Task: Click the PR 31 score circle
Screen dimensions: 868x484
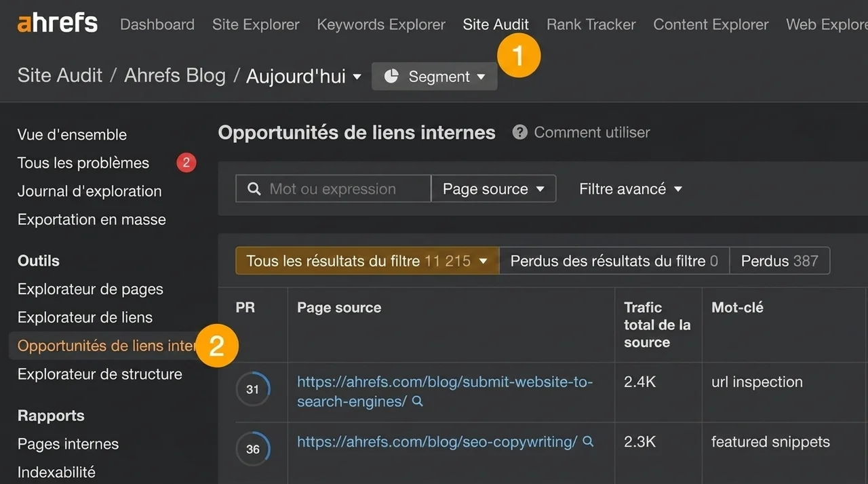Action: pos(253,389)
